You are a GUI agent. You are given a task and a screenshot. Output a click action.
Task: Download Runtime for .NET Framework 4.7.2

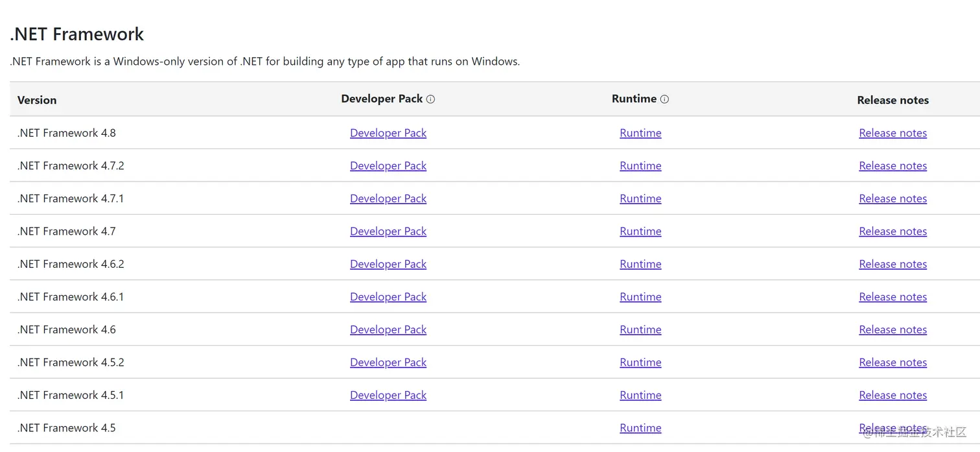tap(640, 166)
